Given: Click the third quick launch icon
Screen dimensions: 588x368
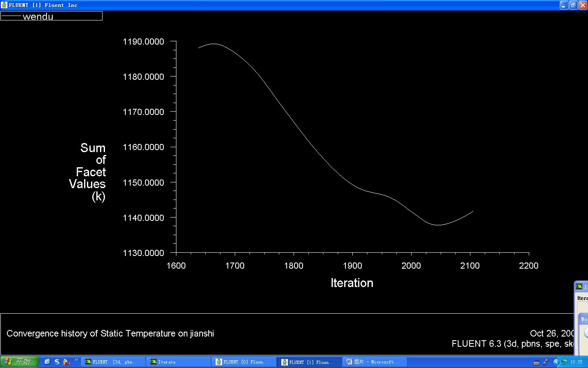Looking at the screenshot, I should point(67,362).
